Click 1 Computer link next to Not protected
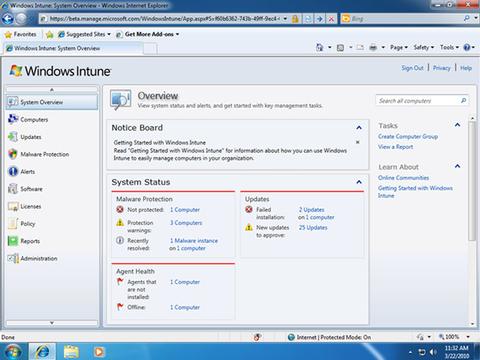This screenshot has height=360, width=480. point(185,210)
